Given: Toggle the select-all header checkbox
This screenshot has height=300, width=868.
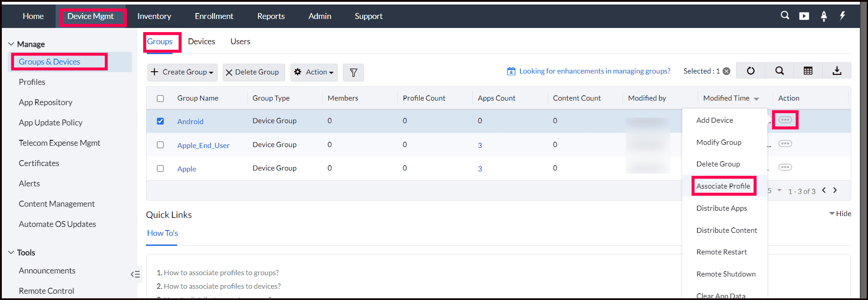Looking at the screenshot, I should pos(160,98).
